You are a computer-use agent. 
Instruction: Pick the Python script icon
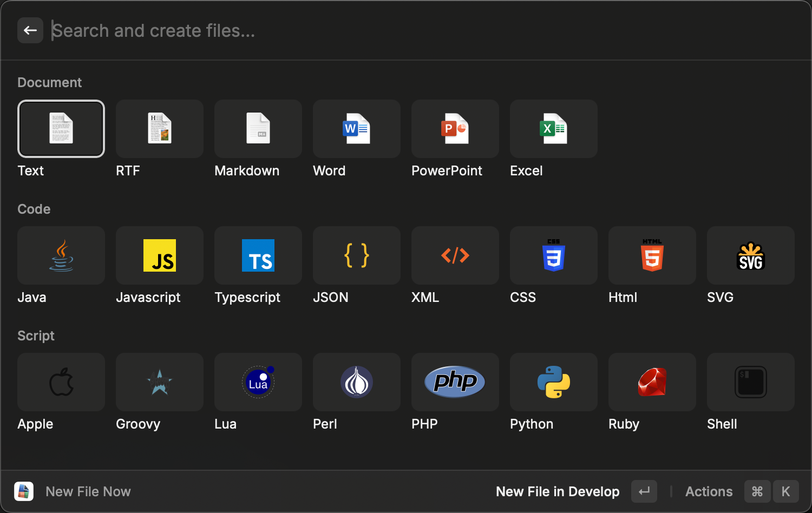click(554, 382)
